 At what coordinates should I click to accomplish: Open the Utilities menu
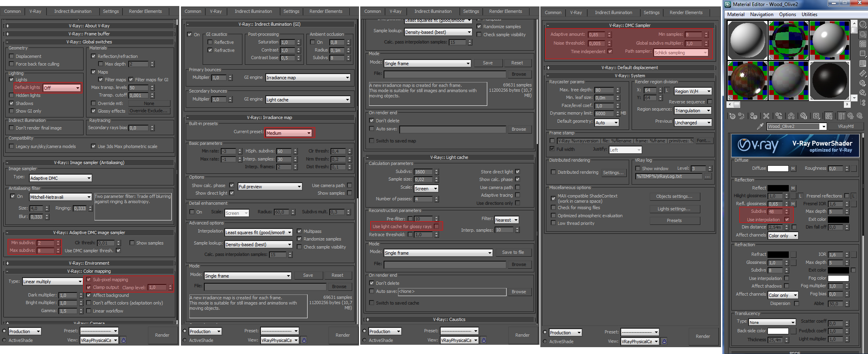(x=809, y=14)
